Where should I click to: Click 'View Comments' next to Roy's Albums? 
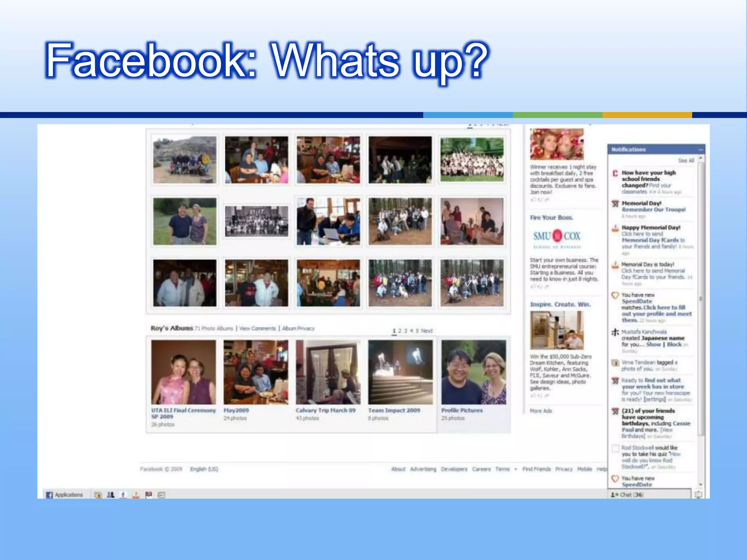[x=258, y=328]
